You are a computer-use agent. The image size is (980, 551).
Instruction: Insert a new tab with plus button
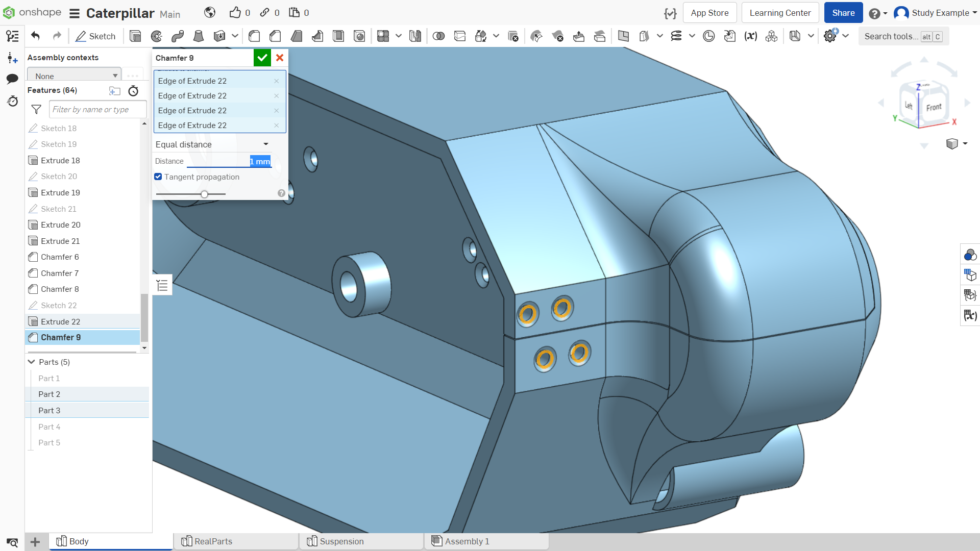(x=35, y=542)
